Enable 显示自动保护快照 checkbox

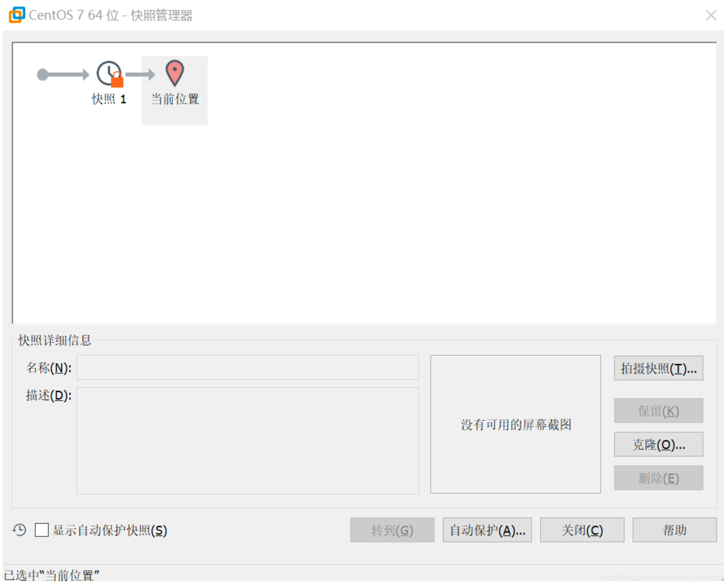point(42,530)
